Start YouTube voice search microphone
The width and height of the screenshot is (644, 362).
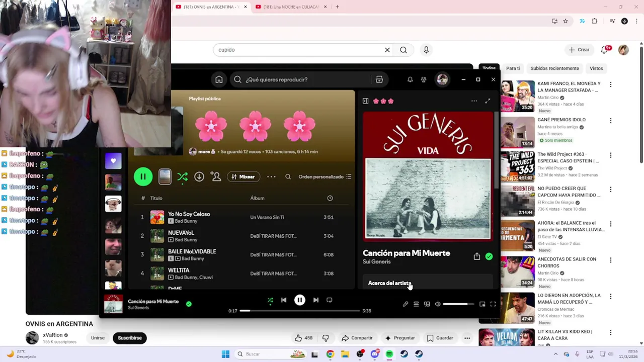(x=426, y=50)
